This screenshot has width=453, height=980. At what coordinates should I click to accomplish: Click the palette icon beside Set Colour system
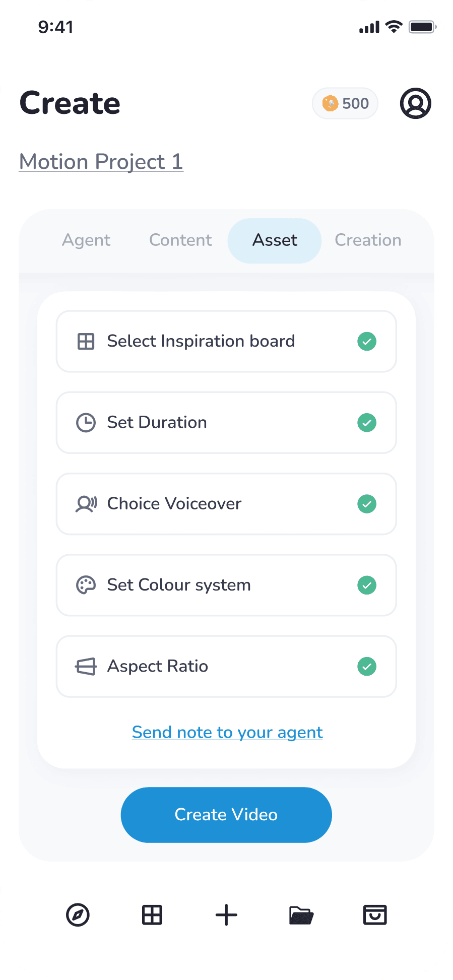86,585
